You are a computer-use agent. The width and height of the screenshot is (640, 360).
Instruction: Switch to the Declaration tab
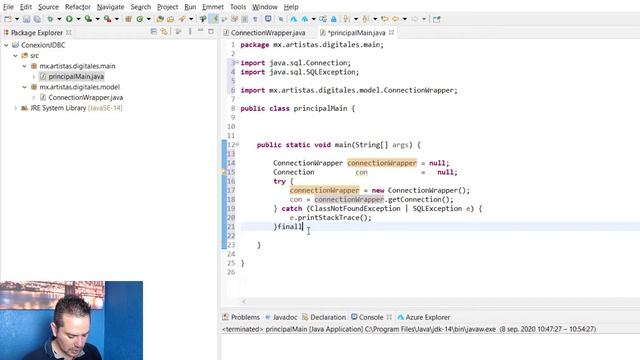(x=324, y=317)
